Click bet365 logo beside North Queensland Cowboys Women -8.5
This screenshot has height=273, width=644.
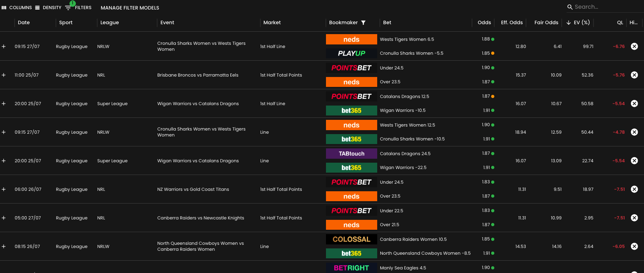click(351, 253)
